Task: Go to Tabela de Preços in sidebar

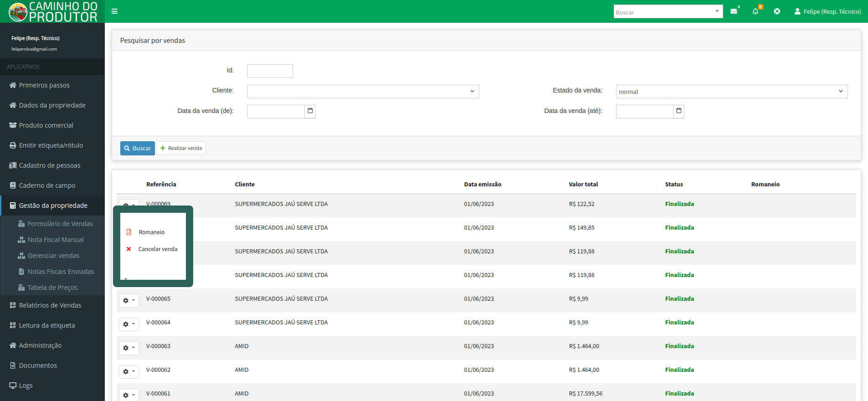Action: [x=52, y=288]
